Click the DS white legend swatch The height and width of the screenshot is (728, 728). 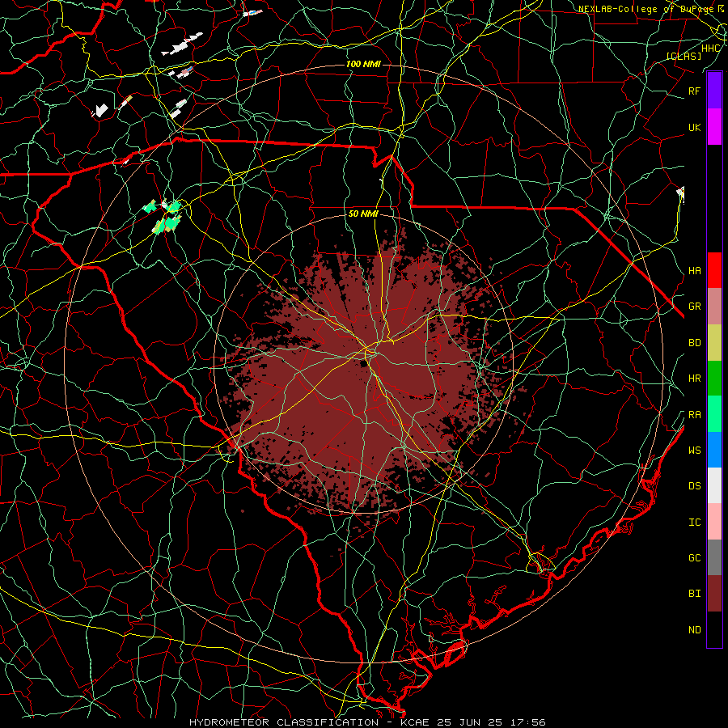coord(714,485)
